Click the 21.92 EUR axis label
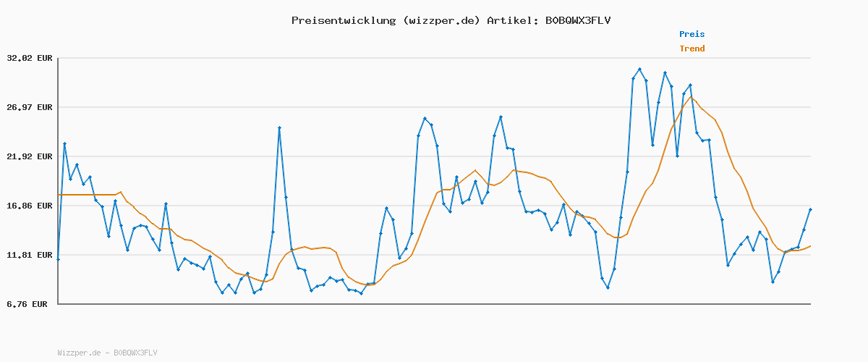The height and width of the screenshot is (362, 868). click(30, 156)
